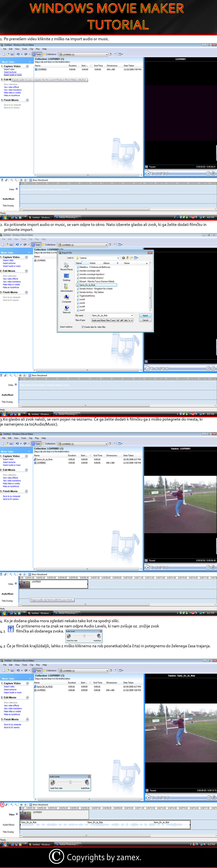Open File menu in step 1 screenshot
The width and height of the screenshot is (217, 868).
point(5,49)
